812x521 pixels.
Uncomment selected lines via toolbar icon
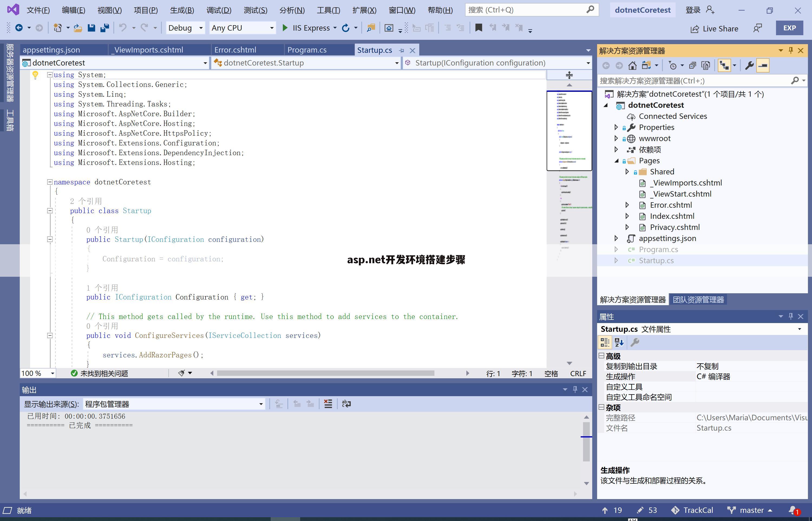[x=460, y=28]
